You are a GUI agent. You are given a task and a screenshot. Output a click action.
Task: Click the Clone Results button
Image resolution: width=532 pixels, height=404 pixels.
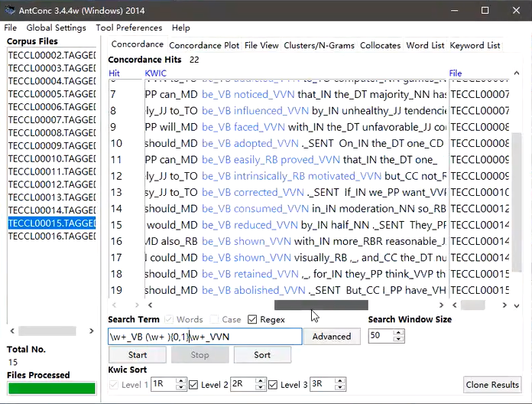point(494,384)
